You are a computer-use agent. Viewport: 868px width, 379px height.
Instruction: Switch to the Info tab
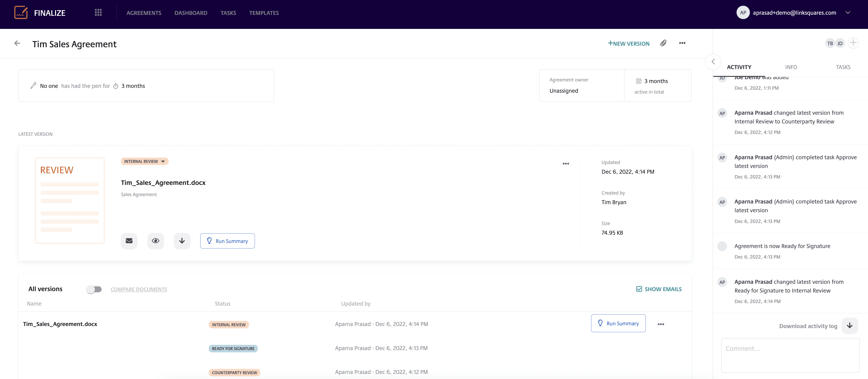tap(791, 67)
